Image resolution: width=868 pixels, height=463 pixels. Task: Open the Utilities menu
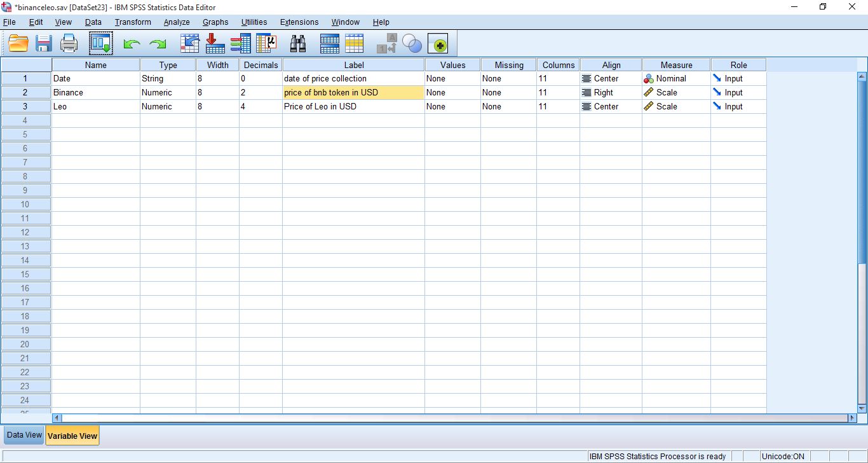pos(254,22)
